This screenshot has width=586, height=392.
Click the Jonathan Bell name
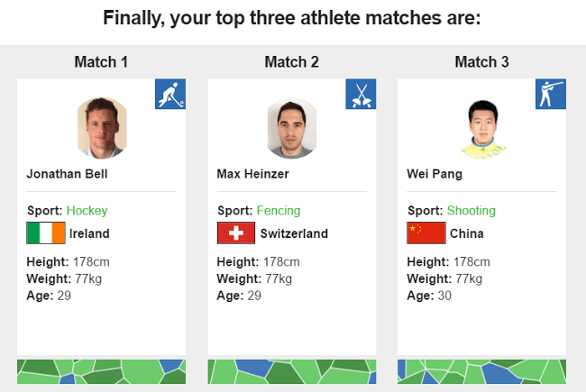(67, 174)
